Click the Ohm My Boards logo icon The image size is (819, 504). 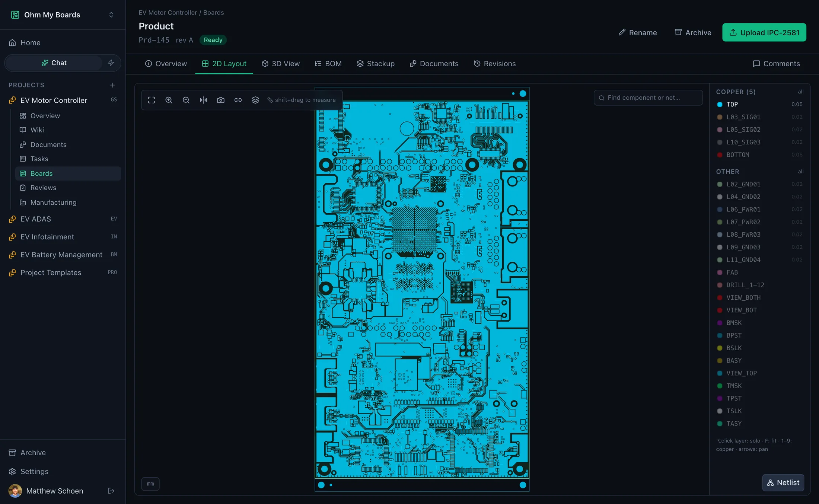coord(15,15)
